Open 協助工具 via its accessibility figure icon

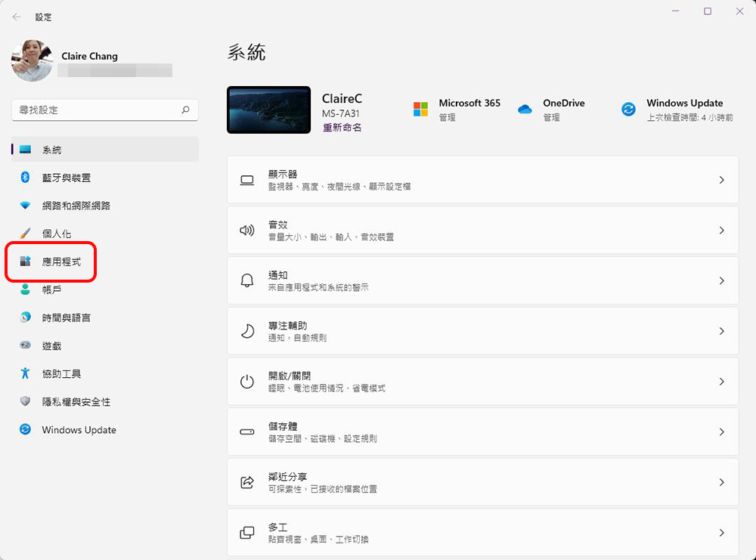point(25,373)
